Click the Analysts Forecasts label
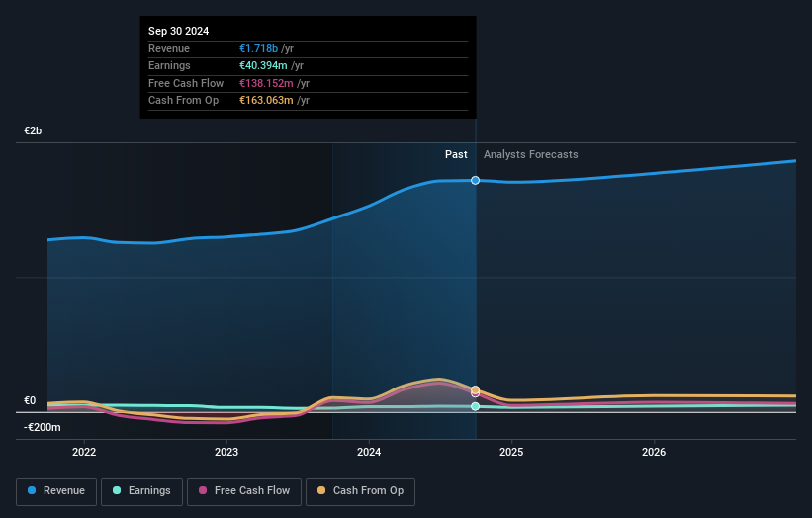Image resolution: width=812 pixels, height=518 pixels. (x=531, y=154)
